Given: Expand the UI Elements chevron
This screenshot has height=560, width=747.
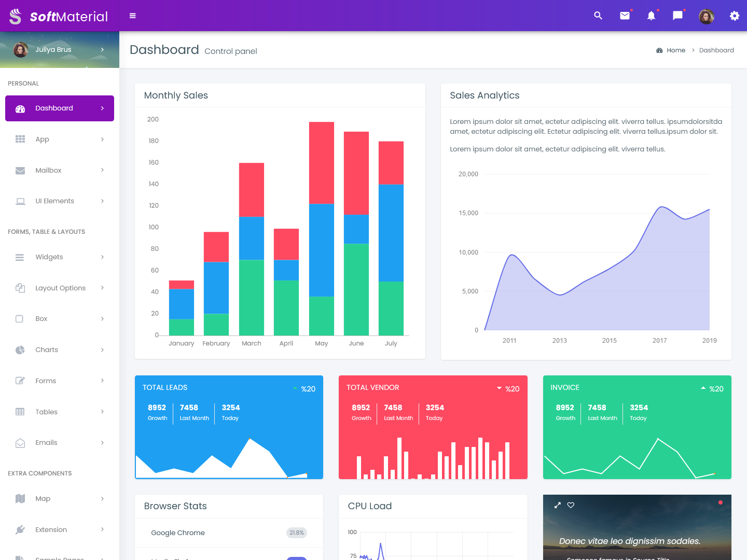Looking at the screenshot, I should click(102, 201).
